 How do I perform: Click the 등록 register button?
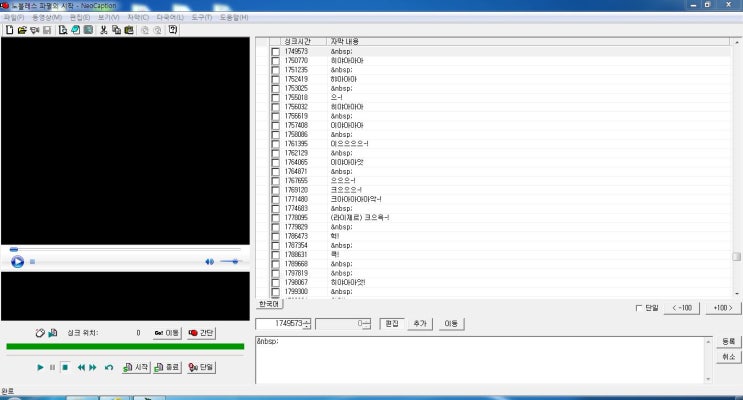point(728,342)
